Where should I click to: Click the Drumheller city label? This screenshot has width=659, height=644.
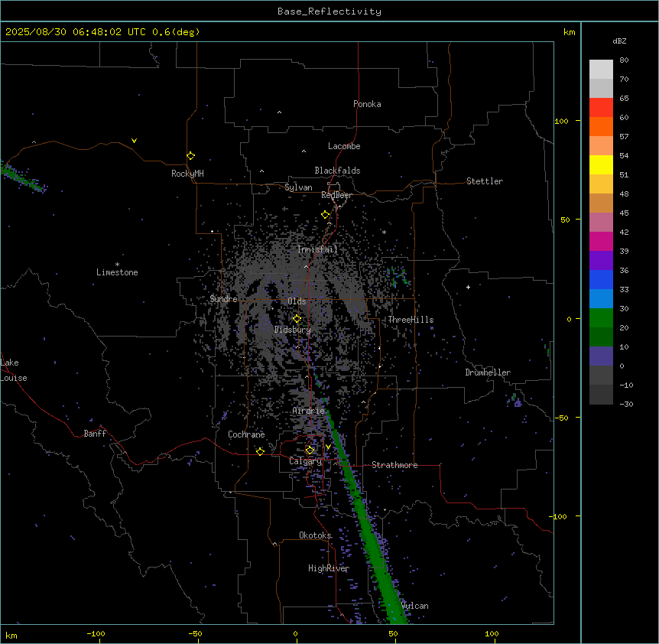click(x=488, y=372)
